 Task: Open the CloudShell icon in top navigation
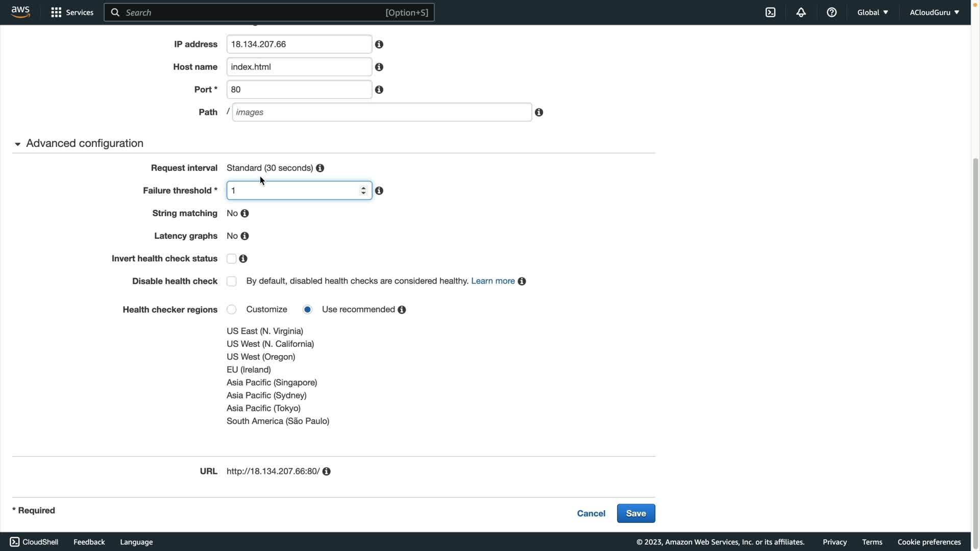point(770,12)
